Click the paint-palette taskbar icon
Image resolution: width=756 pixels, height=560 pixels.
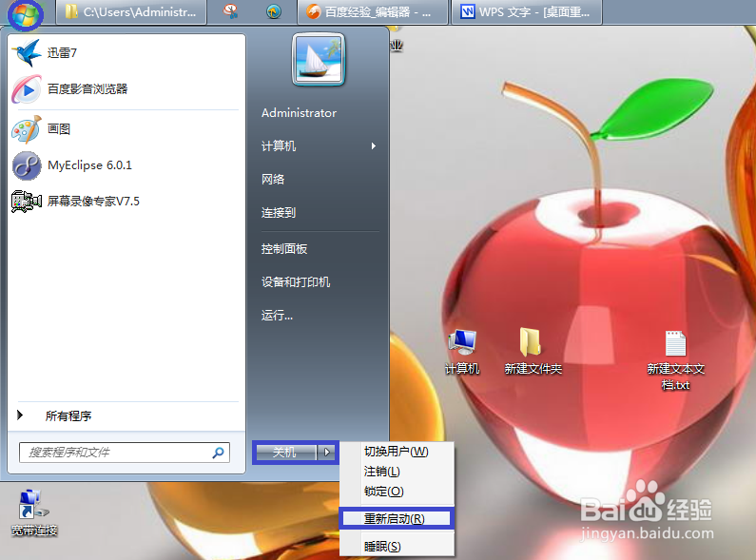pos(231,11)
